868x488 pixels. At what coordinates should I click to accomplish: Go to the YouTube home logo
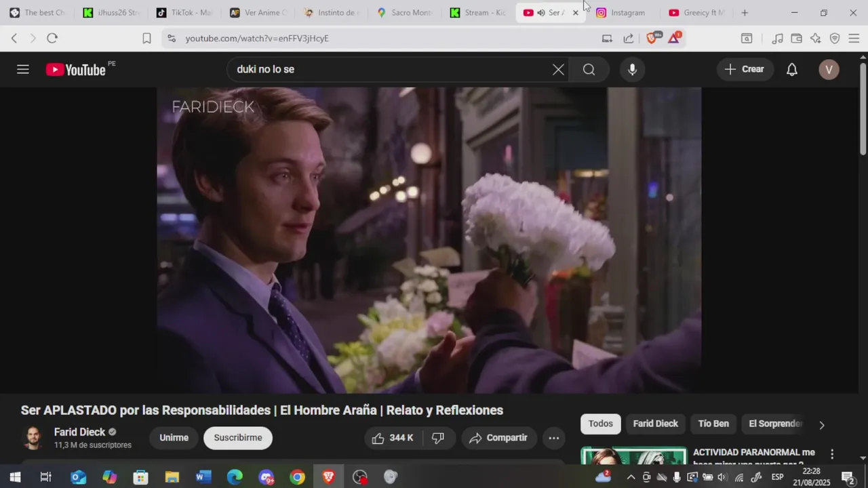(x=76, y=69)
